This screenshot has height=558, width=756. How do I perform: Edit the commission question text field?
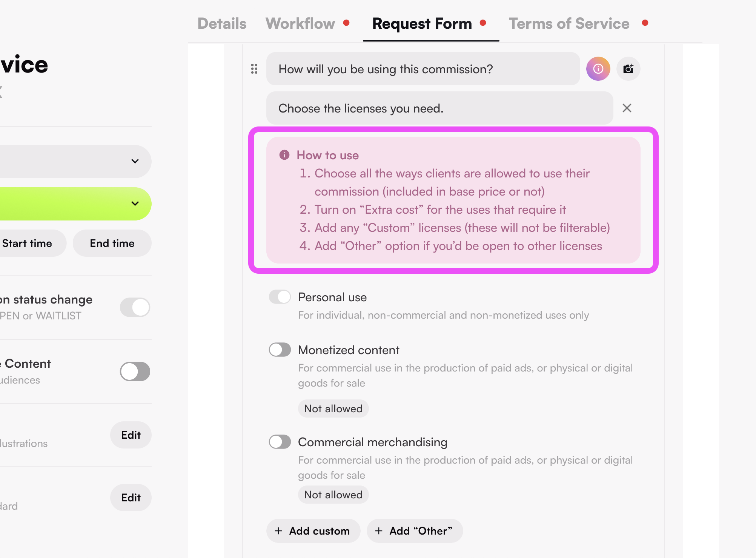pos(423,69)
